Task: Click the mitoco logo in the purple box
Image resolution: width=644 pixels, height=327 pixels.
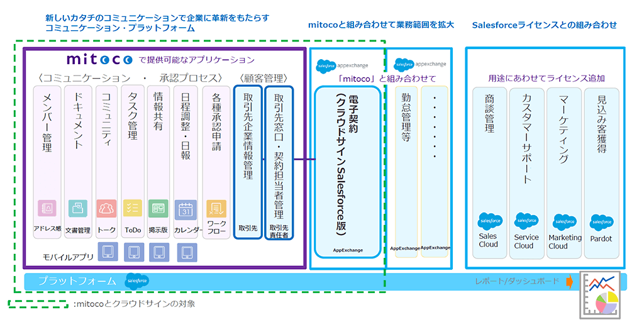Action: (99, 60)
